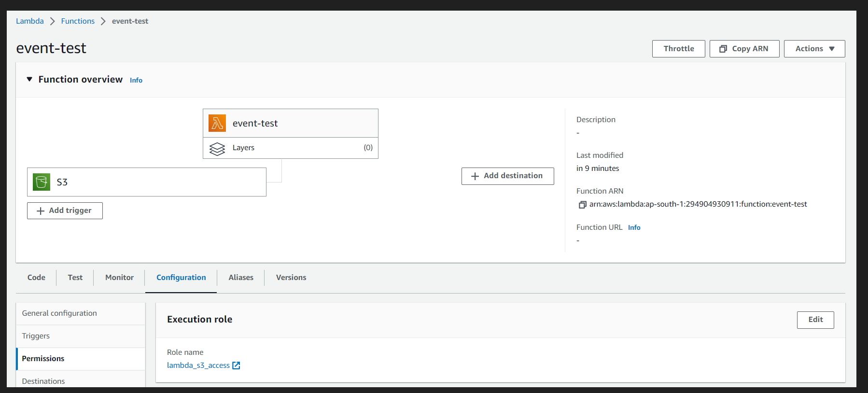
Task: Click the Throttle button
Action: click(679, 49)
